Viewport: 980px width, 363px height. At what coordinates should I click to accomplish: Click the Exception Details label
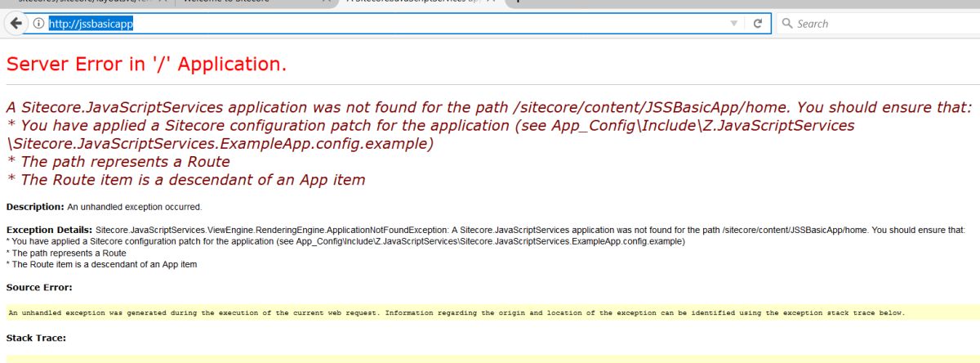(x=50, y=231)
